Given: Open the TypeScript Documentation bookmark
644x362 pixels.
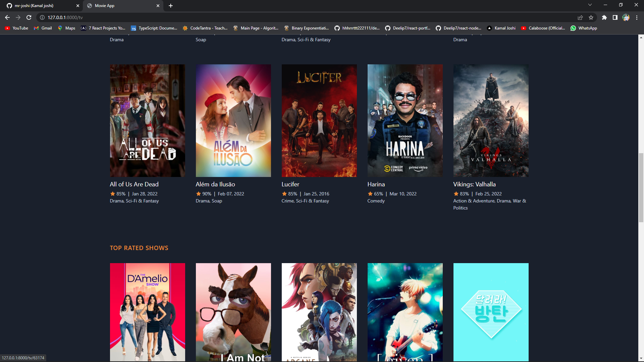Looking at the screenshot, I should click(154, 28).
